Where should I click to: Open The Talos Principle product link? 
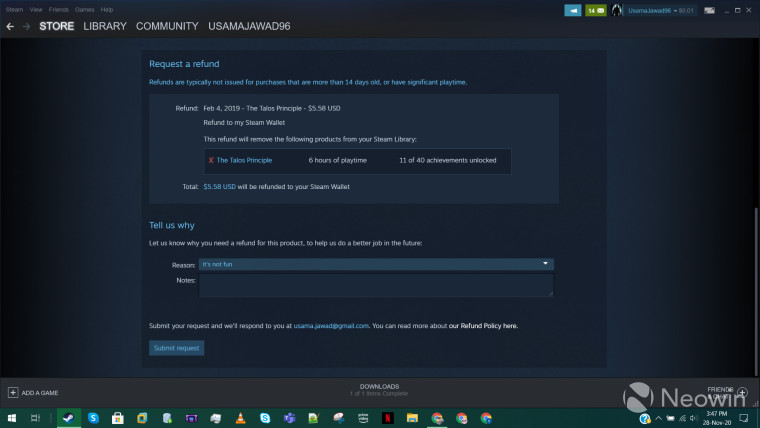pyautogui.click(x=244, y=160)
